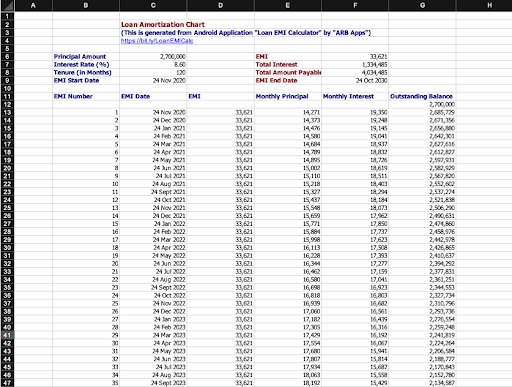Select column G header

[x=422, y=5]
